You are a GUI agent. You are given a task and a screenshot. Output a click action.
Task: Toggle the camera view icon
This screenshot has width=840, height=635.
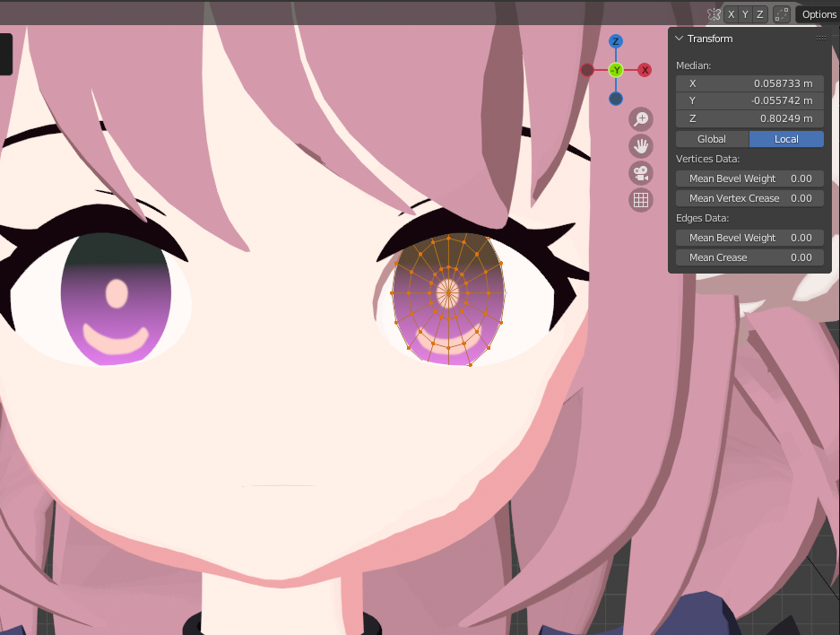pyautogui.click(x=641, y=173)
